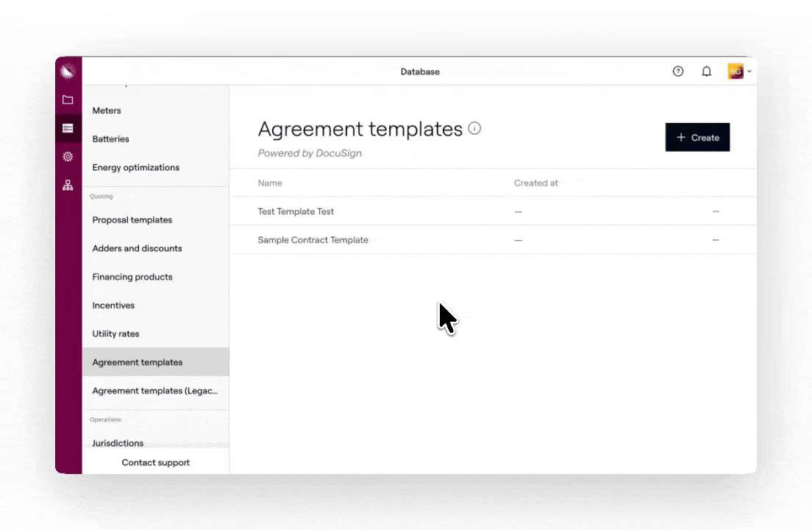Check the notifications bell icon
This screenshot has width=812, height=530.
[706, 71]
